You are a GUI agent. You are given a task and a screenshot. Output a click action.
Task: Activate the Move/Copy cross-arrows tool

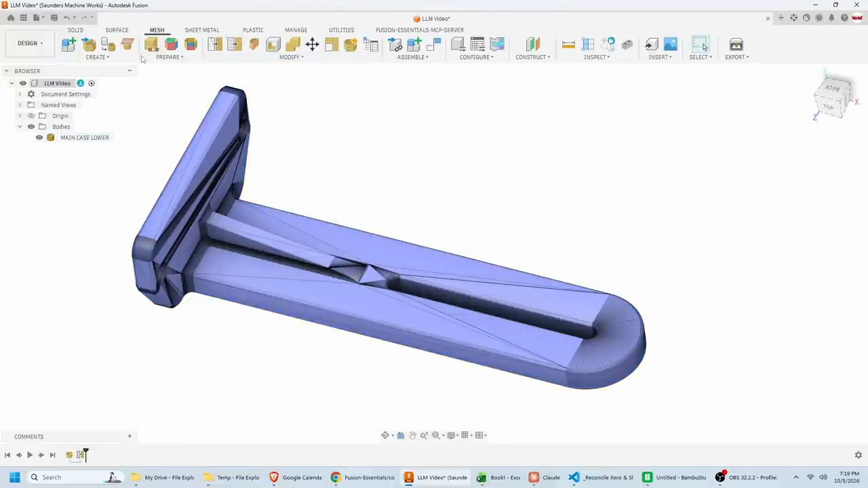pos(312,44)
